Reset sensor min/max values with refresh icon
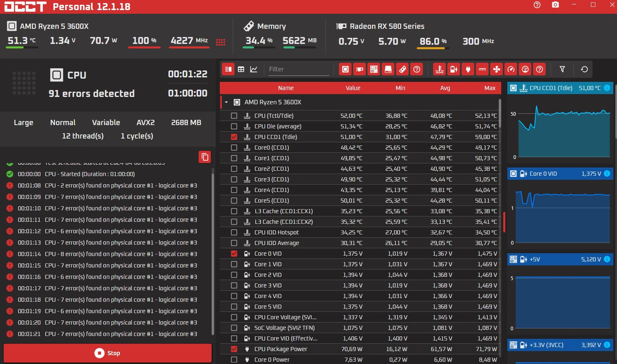Viewport: 617px width, 364px height. pyautogui.click(x=584, y=69)
